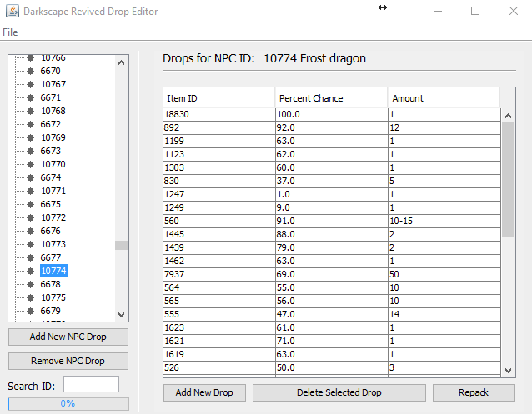Click the Amount column header
This screenshot has height=414, width=532.
[x=444, y=98]
